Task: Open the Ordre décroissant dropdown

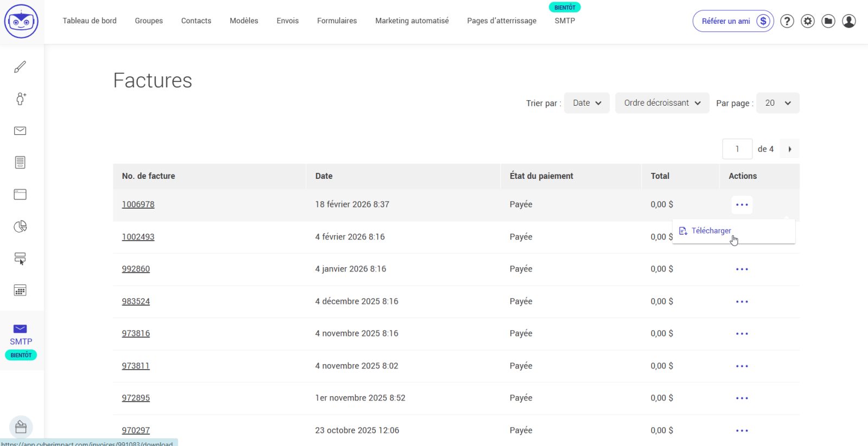Action: 662,103
